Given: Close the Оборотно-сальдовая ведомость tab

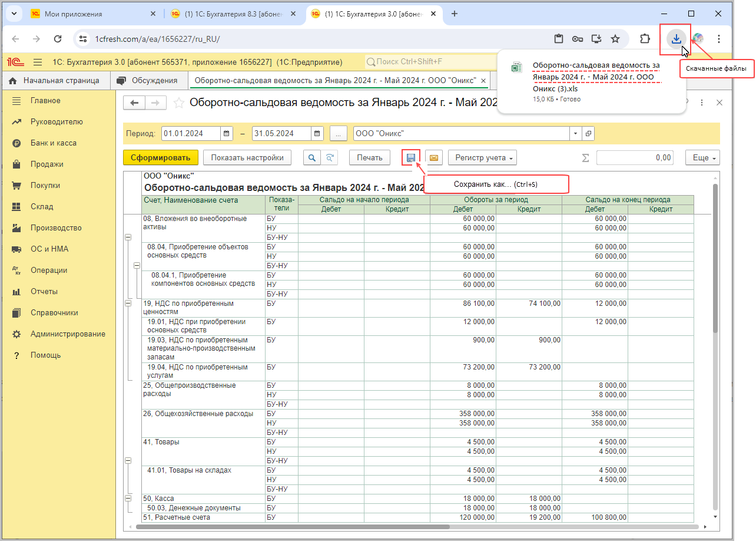Looking at the screenshot, I should pyautogui.click(x=483, y=81).
